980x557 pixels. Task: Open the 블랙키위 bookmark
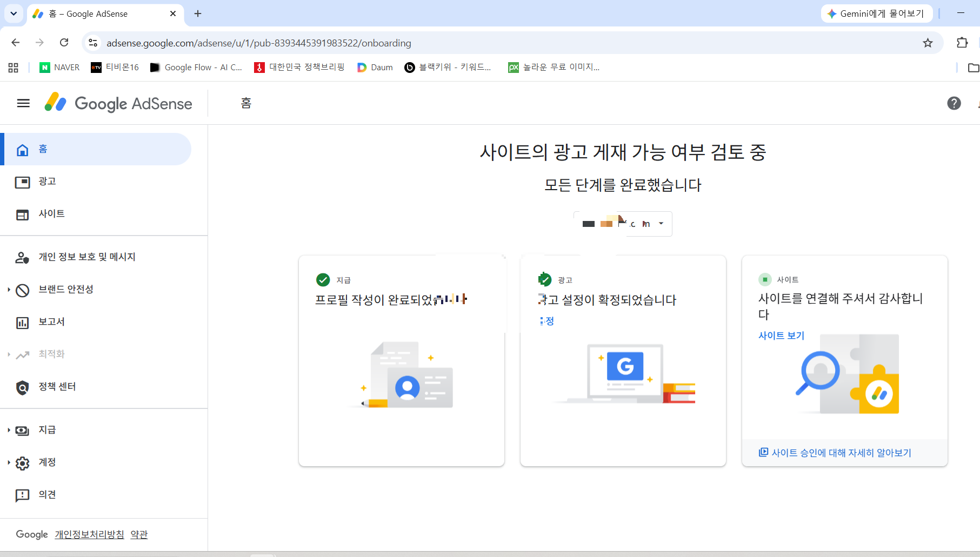coord(448,68)
